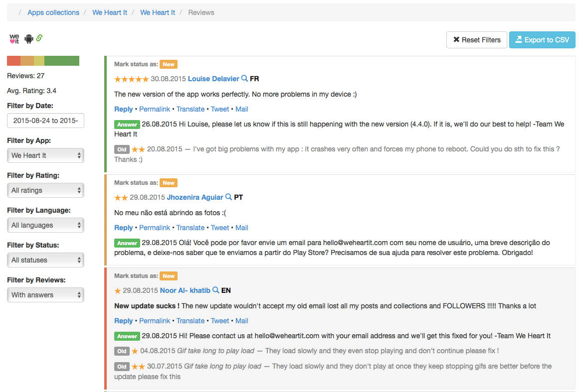Click the green segment of rating bar
Image resolution: width=582 pixels, height=392 pixels.
tap(62, 61)
